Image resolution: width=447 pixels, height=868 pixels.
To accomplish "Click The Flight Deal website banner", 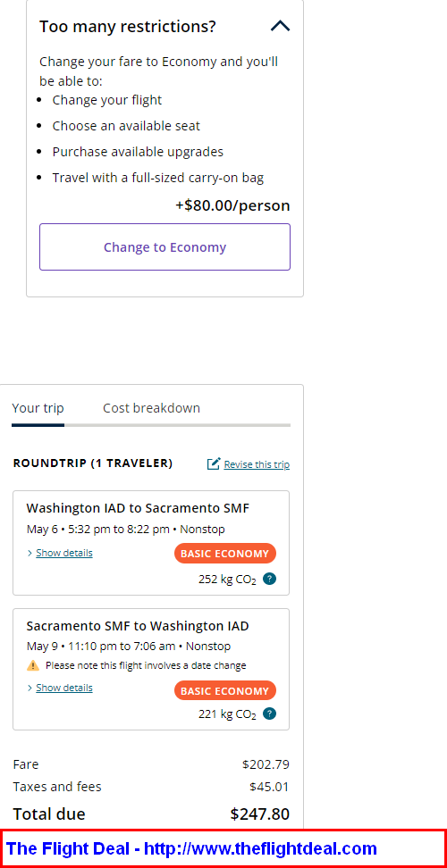I will [223, 848].
